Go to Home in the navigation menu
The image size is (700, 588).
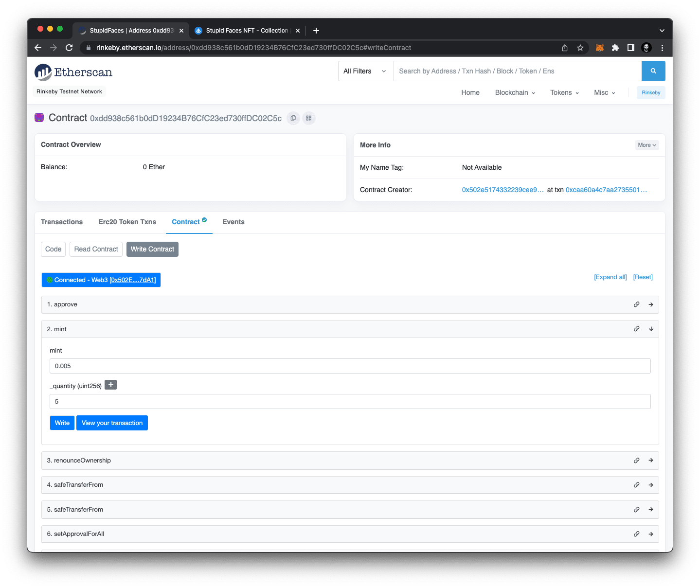[470, 92]
